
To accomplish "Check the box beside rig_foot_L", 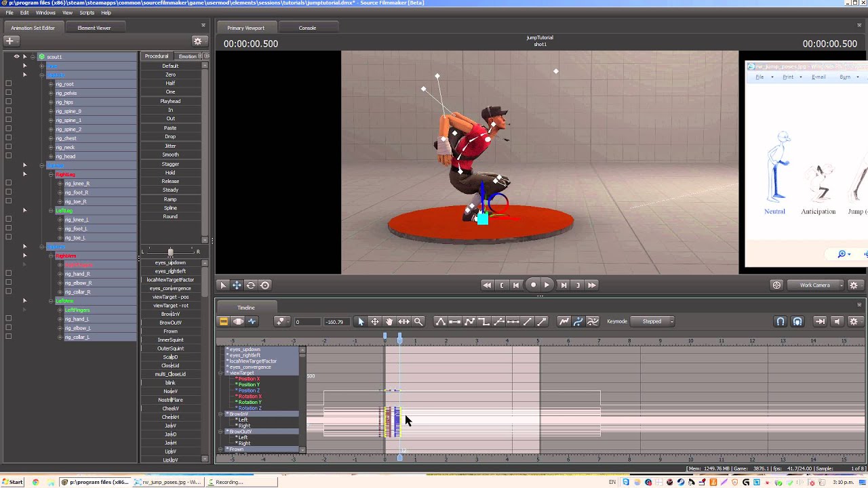I will 8,228.
